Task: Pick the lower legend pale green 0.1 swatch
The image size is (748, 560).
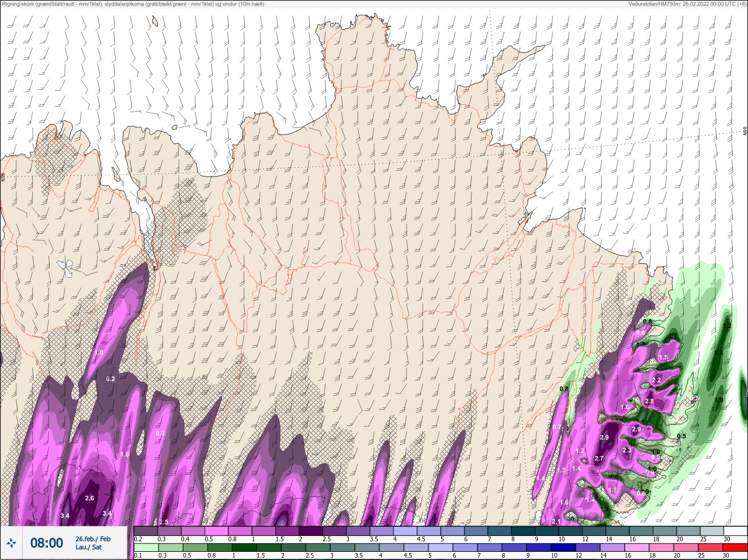Action: pos(146,548)
